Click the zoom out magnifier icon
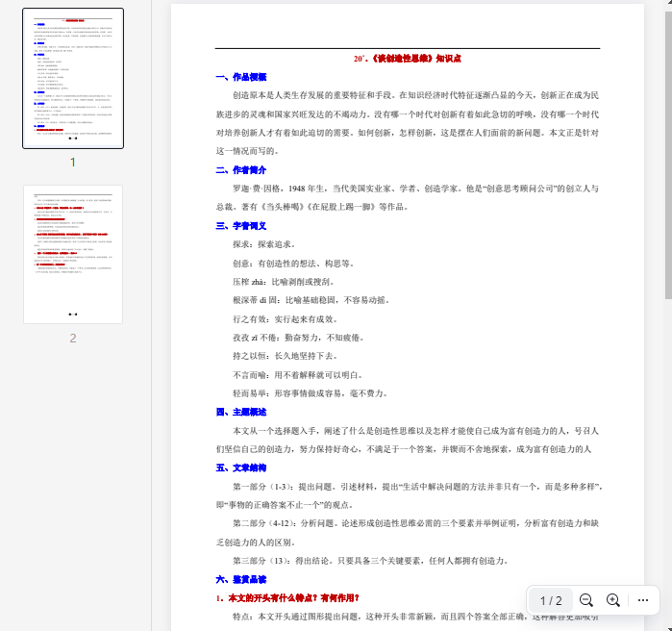This screenshot has height=631, width=672. coord(586,600)
